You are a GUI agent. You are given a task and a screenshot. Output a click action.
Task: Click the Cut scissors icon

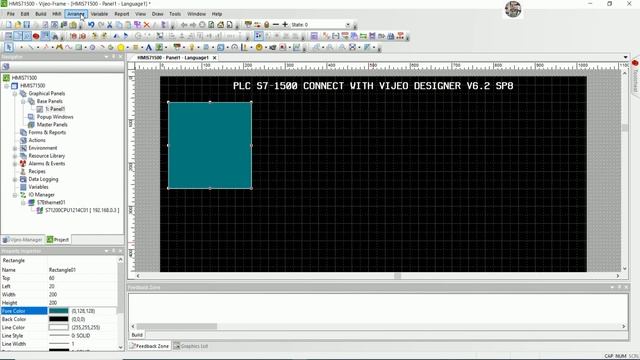(109, 25)
